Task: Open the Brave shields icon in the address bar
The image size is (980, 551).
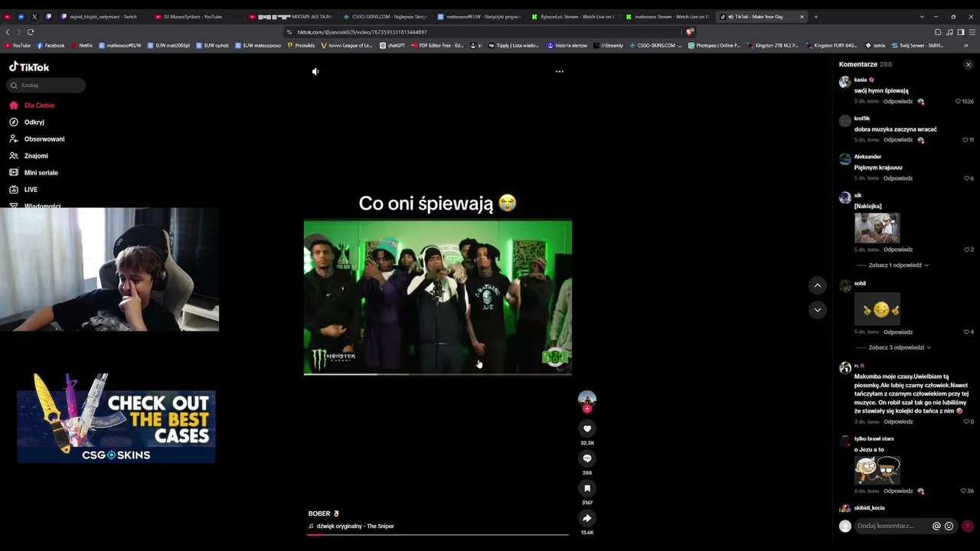Action: [x=690, y=32]
